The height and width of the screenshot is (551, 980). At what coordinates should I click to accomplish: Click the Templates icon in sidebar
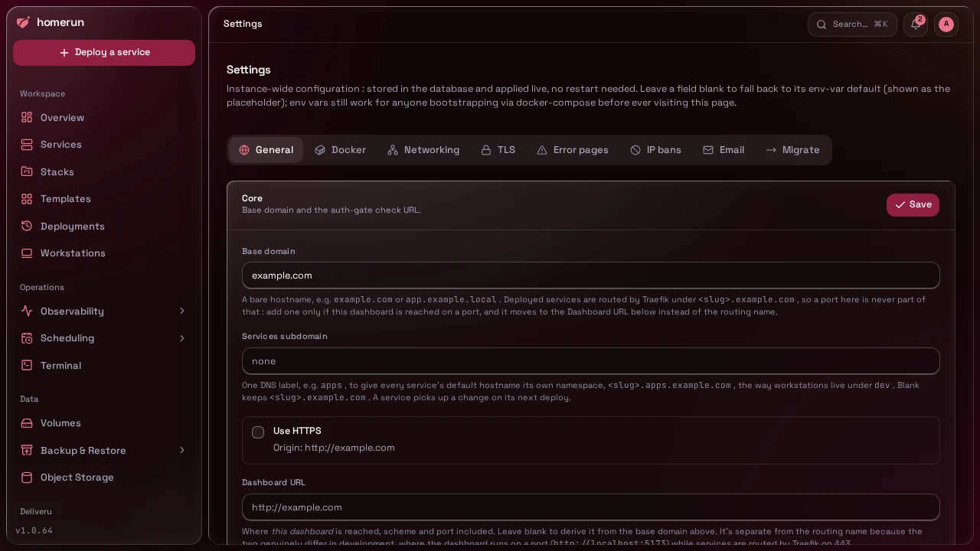[27, 199]
